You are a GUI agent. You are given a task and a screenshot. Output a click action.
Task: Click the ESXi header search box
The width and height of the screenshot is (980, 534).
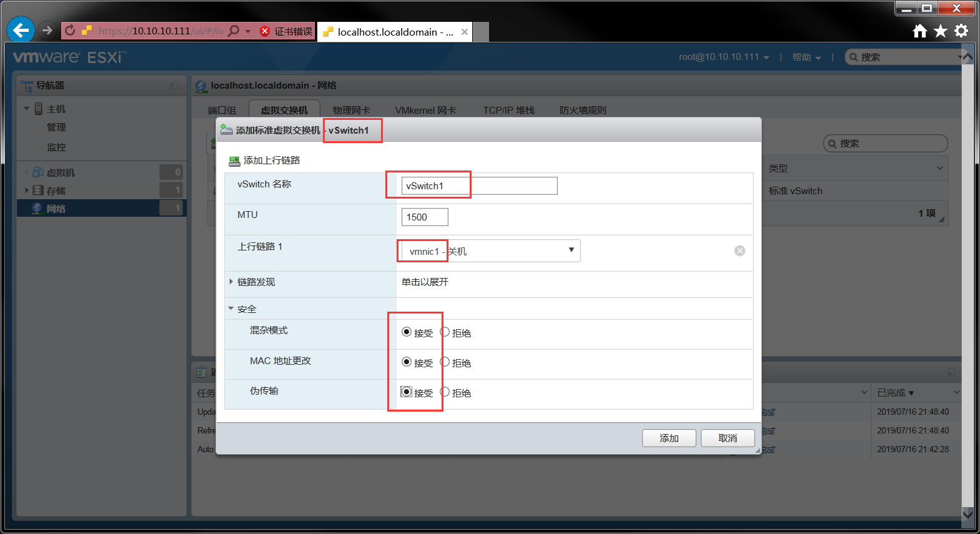[906, 57]
